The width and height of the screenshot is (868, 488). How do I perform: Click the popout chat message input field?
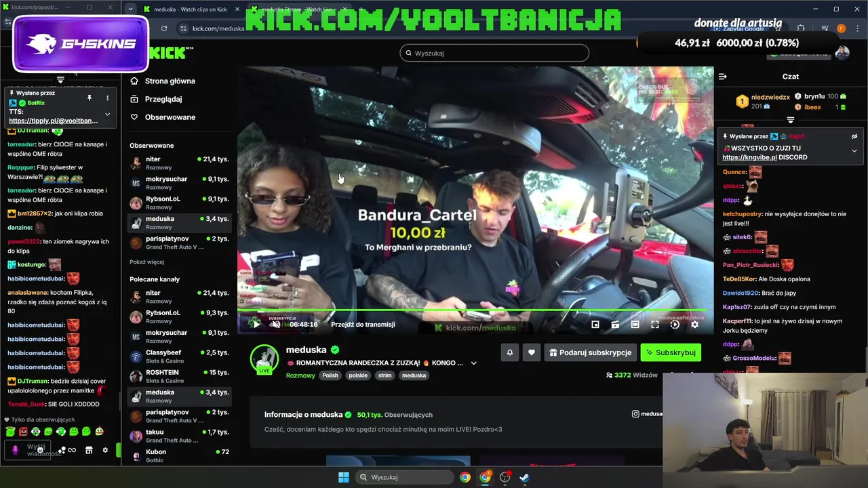(27, 450)
